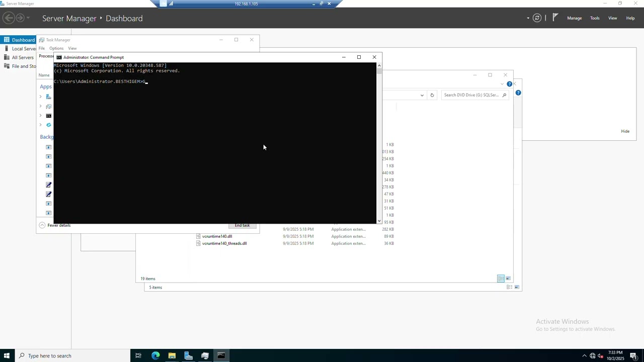This screenshot has height=362, width=644.
Task: Click the End task button
Action: tap(242, 226)
